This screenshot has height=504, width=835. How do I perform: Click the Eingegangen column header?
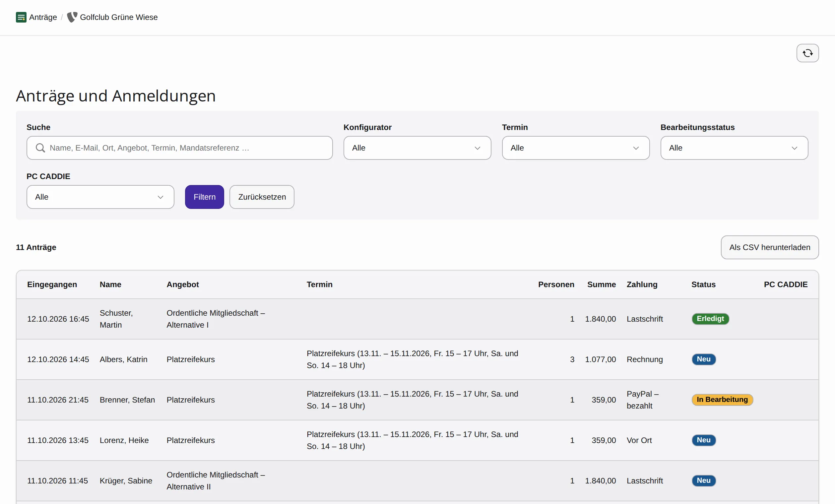(x=52, y=285)
